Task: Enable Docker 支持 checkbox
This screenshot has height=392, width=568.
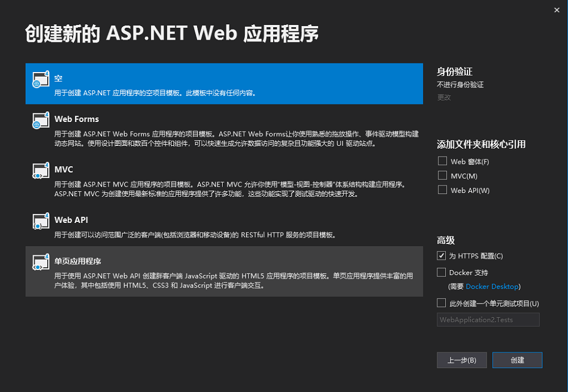Action: pos(442,272)
